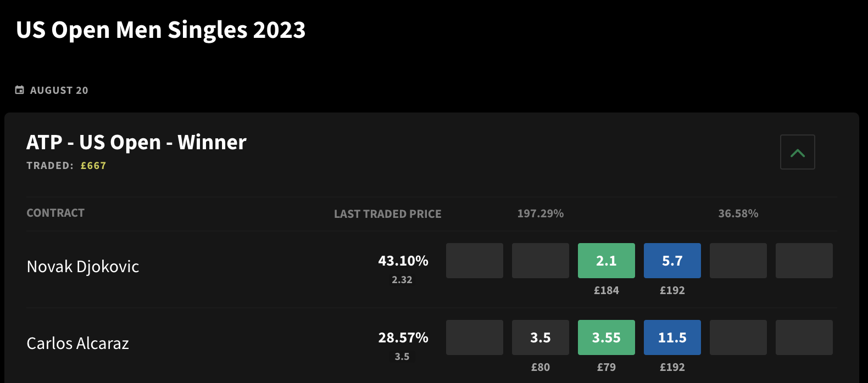The image size is (868, 383).
Task: Click Djokovic's 43.10% last traded price
Action: (x=403, y=261)
